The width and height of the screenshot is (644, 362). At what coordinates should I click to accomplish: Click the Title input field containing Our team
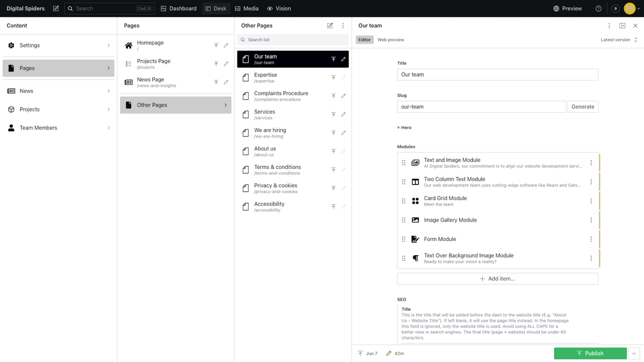pos(497,74)
